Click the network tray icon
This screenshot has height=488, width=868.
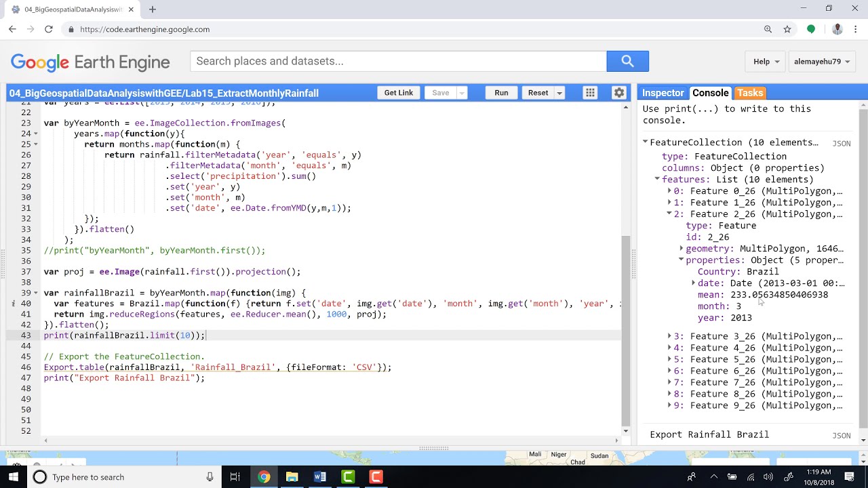[751, 477]
